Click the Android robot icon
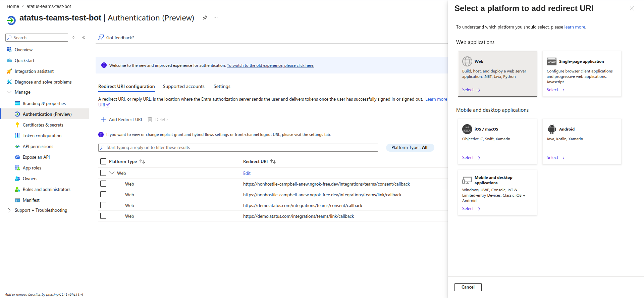This screenshot has height=298, width=644. [552, 129]
